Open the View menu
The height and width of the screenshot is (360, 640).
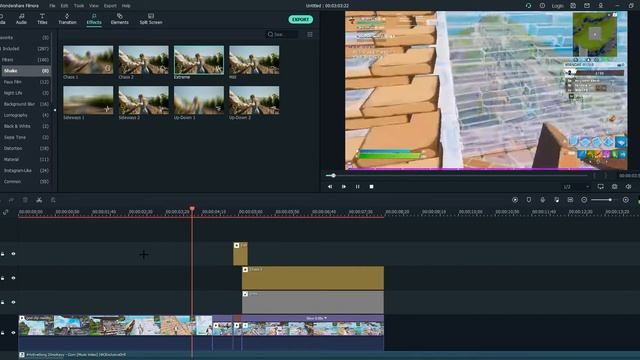pyautogui.click(x=94, y=6)
